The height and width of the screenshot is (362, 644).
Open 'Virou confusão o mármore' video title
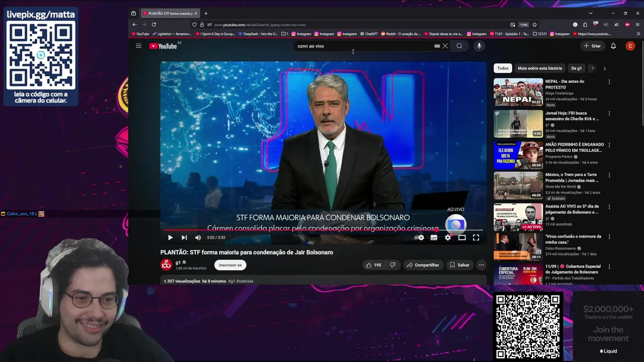point(573,239)
